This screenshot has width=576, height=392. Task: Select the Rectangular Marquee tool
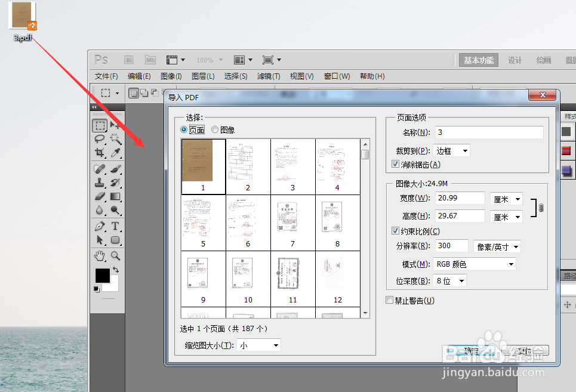100,125
